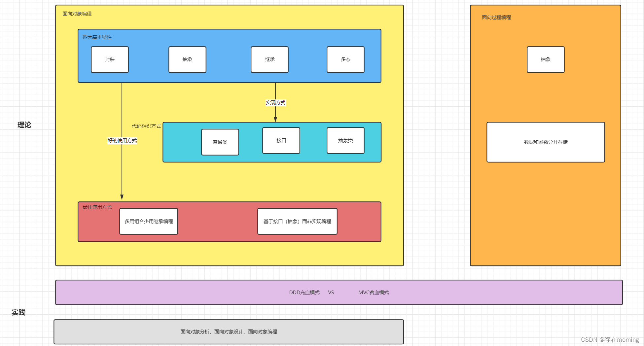Select the 面向对象编程 title text

(x=77, y=14)
